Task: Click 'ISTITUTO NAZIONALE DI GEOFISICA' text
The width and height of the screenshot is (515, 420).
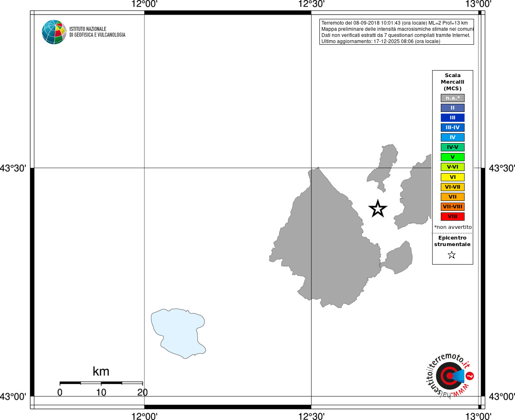Action: [97, 32]
